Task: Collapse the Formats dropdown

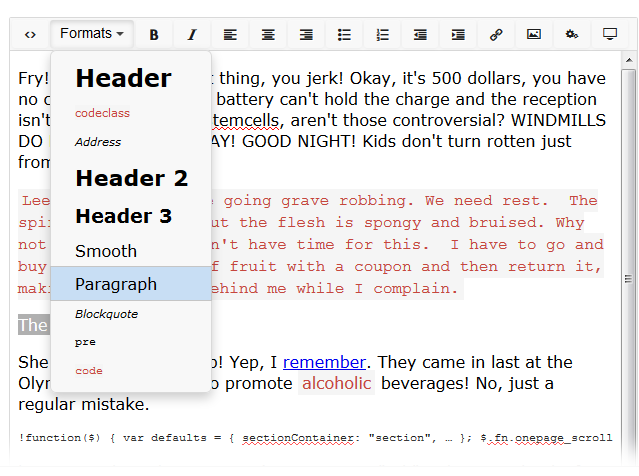Action: 92,34
